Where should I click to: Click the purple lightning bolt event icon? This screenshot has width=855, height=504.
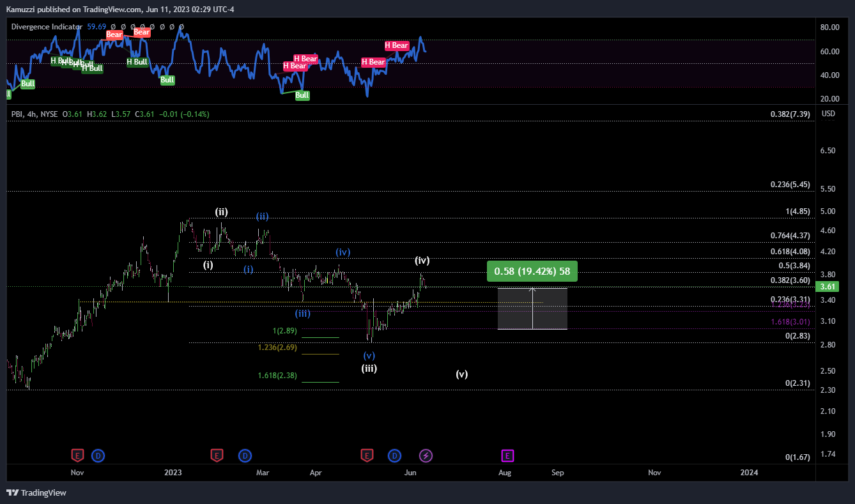426,455
